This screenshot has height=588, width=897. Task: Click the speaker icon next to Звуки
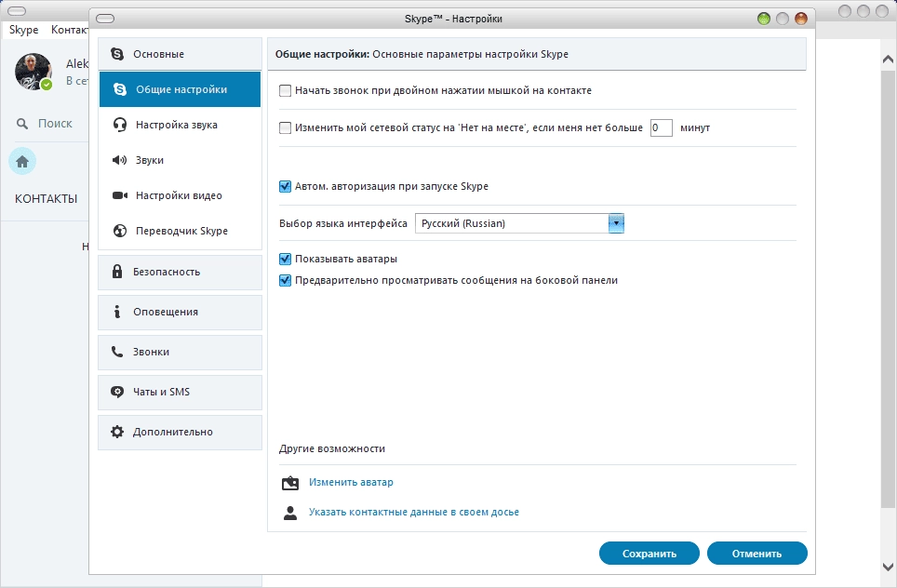(119, 160)
